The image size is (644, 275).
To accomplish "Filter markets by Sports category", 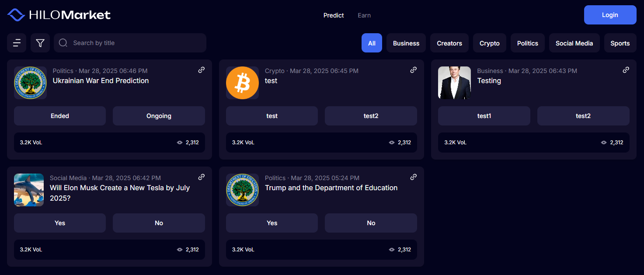I will (x=620, y=43).
